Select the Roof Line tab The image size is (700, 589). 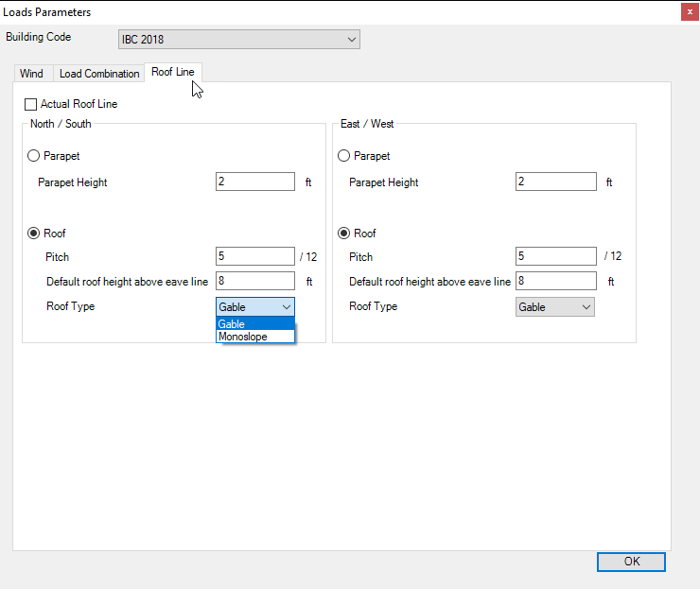[172, 73]
